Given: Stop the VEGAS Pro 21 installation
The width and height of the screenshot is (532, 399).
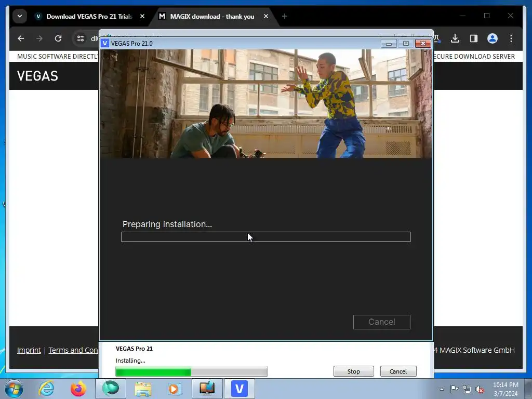Looking at the screenshot, I should (x=353, y=371).
